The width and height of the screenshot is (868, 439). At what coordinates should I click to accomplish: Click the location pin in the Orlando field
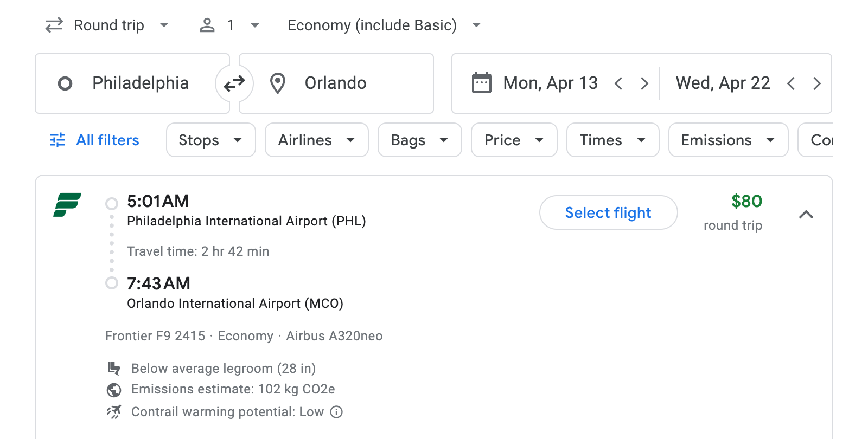tap(277, 83)
